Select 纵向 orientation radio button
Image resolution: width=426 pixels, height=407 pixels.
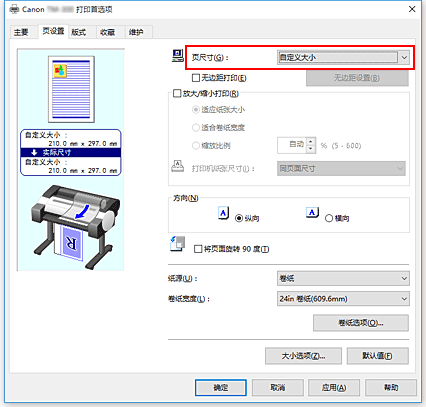pyautogui.click(x=239, y=218)
